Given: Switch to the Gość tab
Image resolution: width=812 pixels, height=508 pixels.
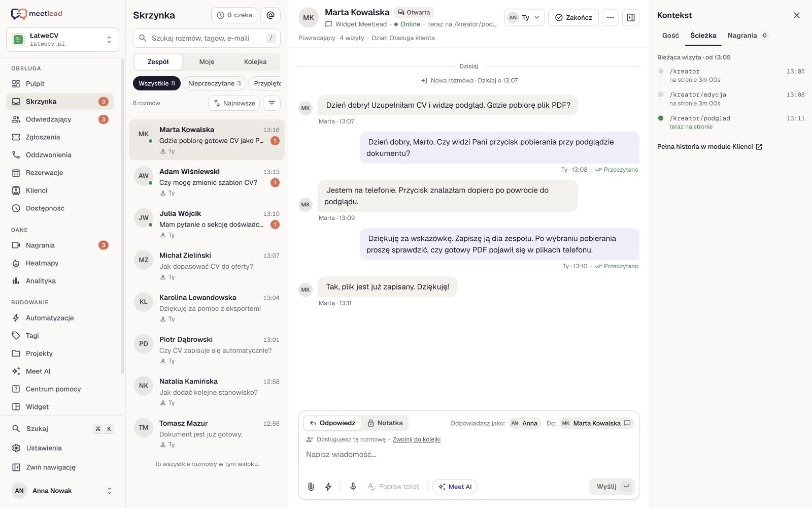Looking at the screenshot, I should point(670,36).
